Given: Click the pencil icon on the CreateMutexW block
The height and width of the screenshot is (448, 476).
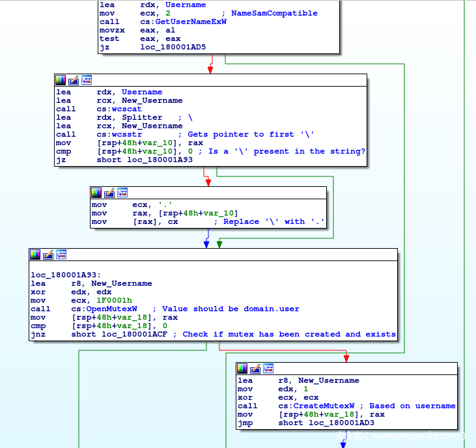Looking at the screenshot, I should click(255, 369).
